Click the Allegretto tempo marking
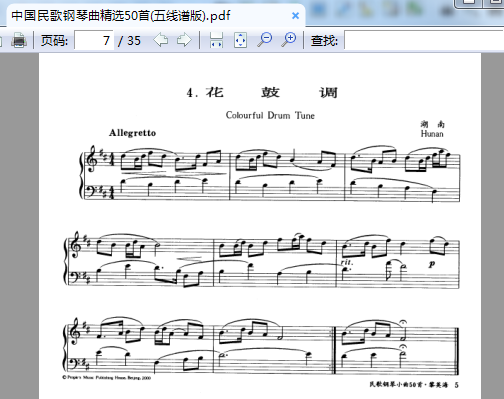The image size is (504, 399). [x=132, y=133]
